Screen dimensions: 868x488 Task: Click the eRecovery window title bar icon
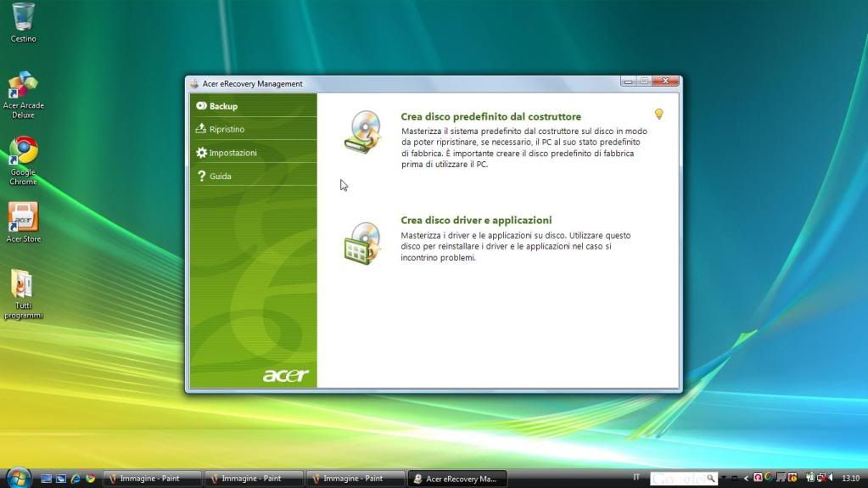(193, 84)
